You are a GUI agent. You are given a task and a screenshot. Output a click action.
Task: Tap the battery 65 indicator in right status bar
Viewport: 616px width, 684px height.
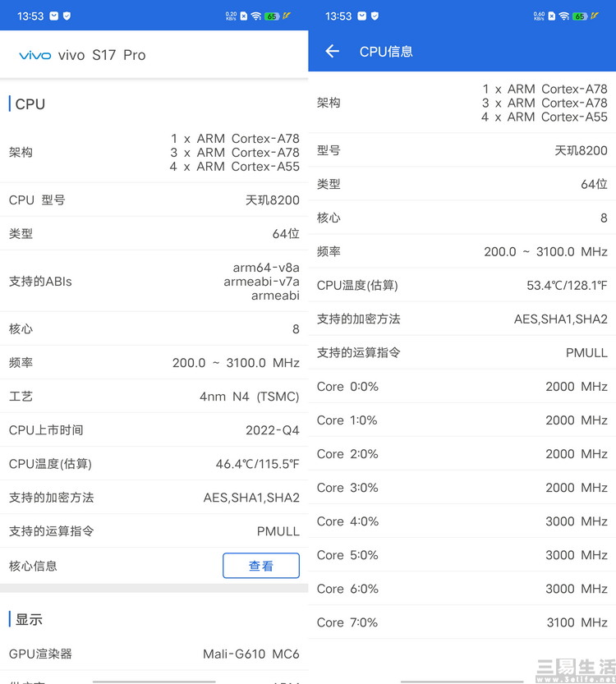click(580, 16)
